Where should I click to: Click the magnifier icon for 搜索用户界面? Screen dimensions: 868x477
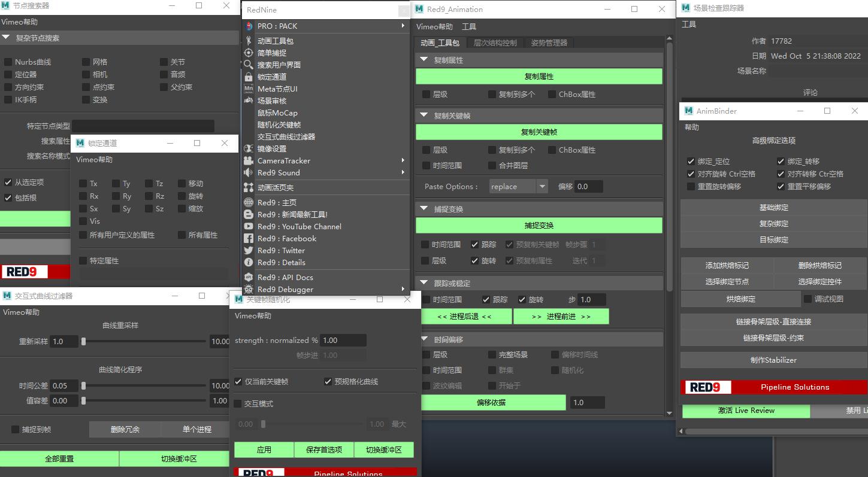coord(249,65)
